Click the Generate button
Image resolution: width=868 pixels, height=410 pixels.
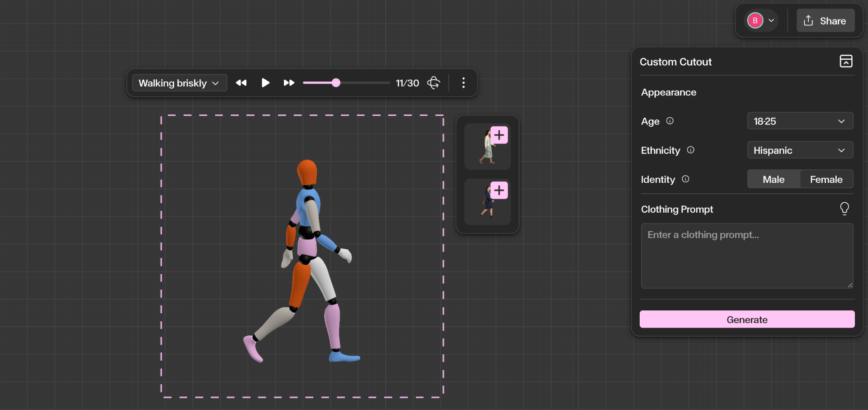click(x=747, y=319)
